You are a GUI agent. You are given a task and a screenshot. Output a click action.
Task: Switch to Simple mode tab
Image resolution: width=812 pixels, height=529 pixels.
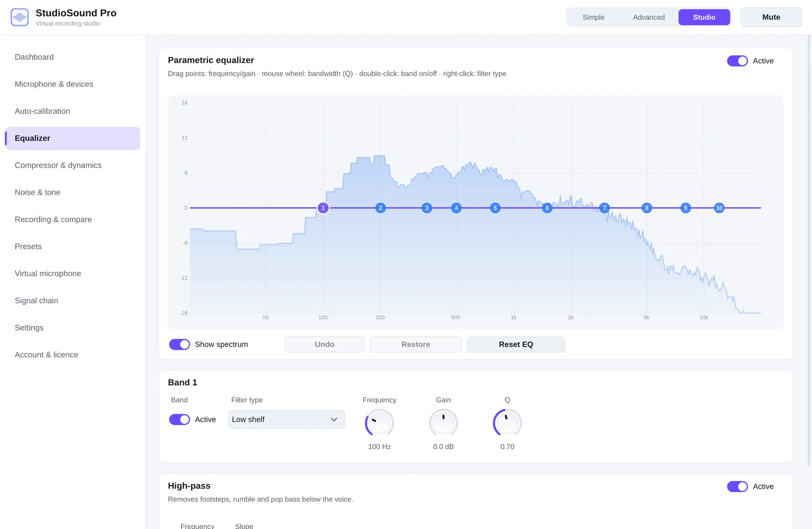click(593, 17)
